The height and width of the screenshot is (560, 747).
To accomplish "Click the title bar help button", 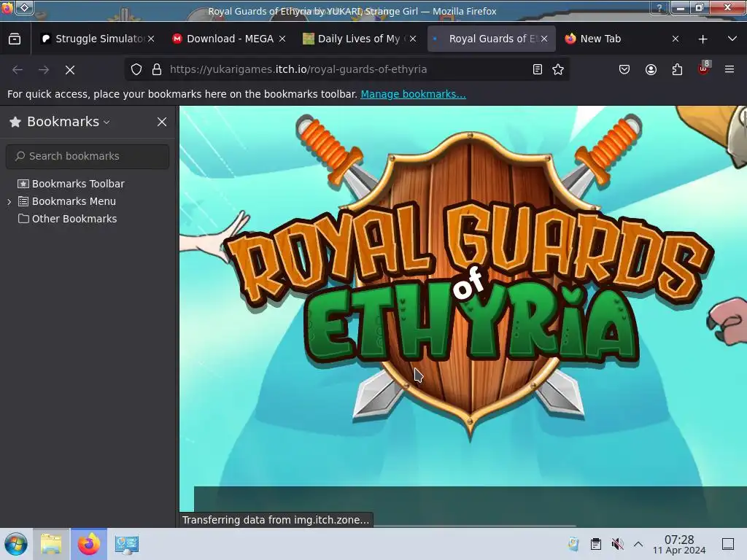I will [659, 7].
